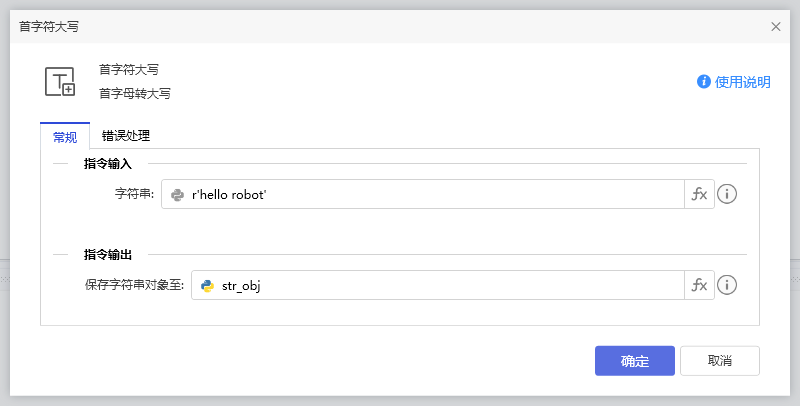Show info tooltip for the str_obj output
Viewport: 800px width, 406px height.
(728, 286)
